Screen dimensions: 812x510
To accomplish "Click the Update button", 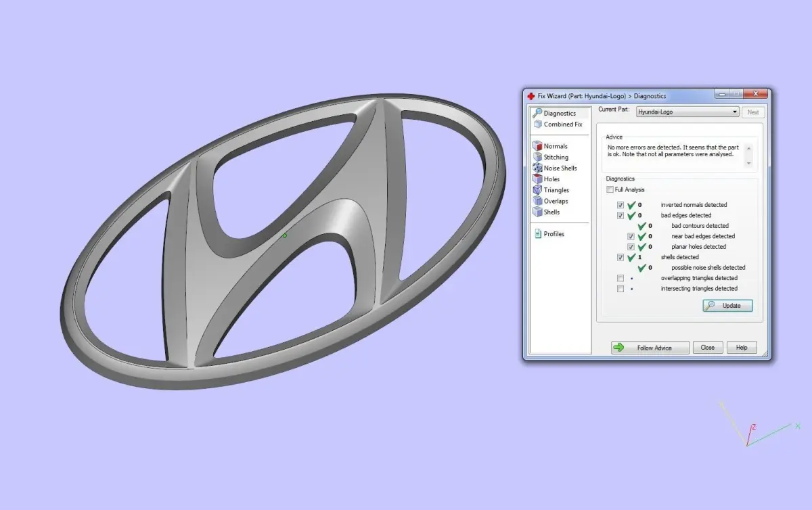I will pos(727,306).
